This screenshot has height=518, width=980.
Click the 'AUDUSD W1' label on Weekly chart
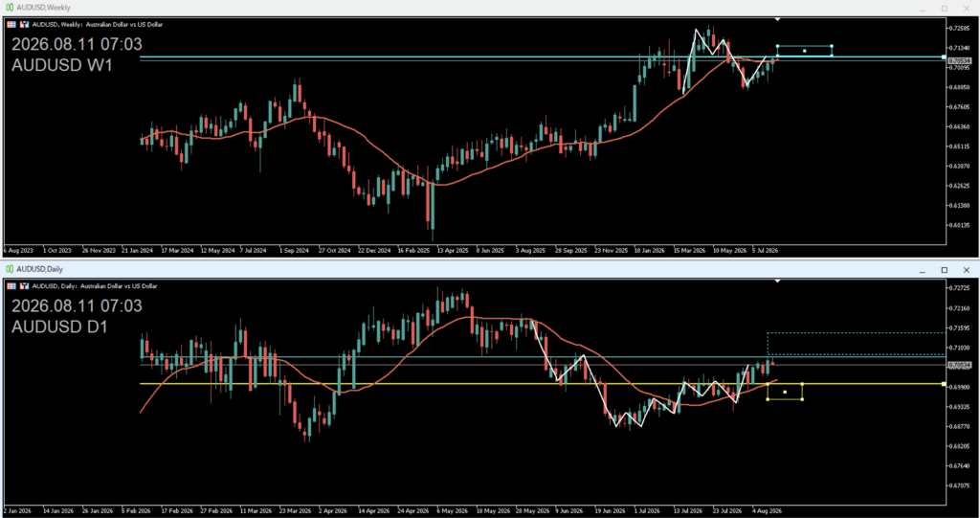(62, 64)
